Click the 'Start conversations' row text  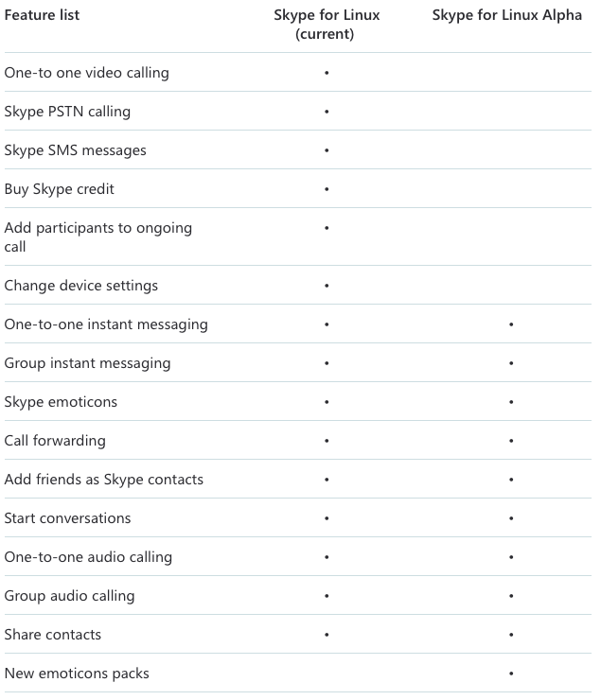click(x=67, y=518)
